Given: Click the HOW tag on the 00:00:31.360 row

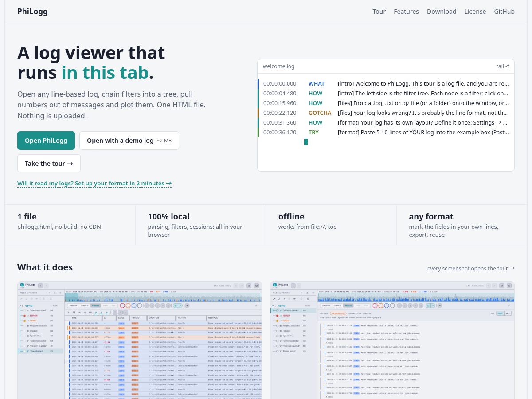Looking at the screenshot, I should point(316,123).
